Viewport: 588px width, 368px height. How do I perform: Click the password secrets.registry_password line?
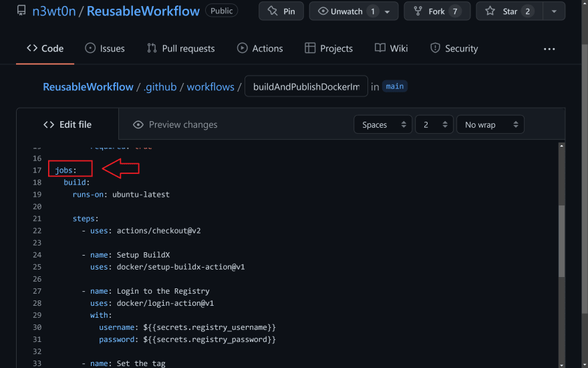(x=188, y=339)
